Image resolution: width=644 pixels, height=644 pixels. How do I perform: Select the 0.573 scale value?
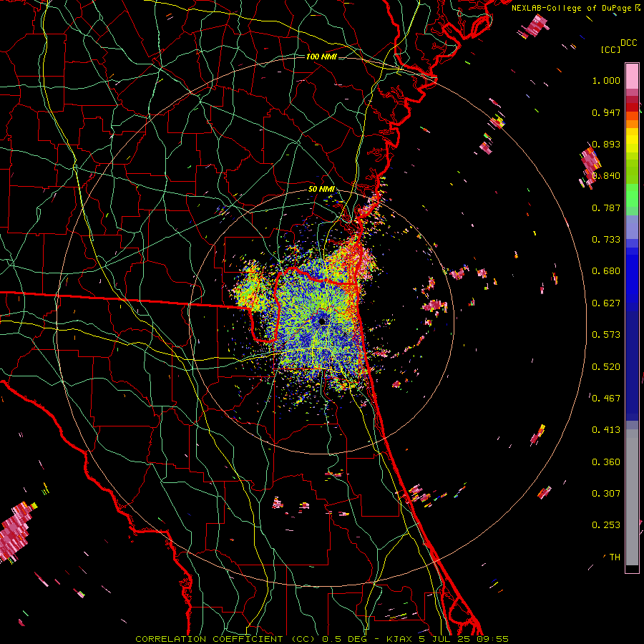[x=606, y=335]
